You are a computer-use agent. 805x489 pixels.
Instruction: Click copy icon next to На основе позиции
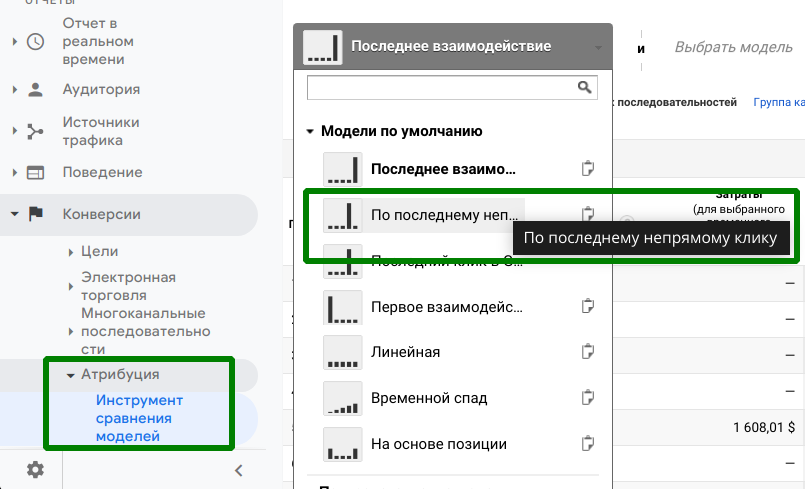[589, 443]
